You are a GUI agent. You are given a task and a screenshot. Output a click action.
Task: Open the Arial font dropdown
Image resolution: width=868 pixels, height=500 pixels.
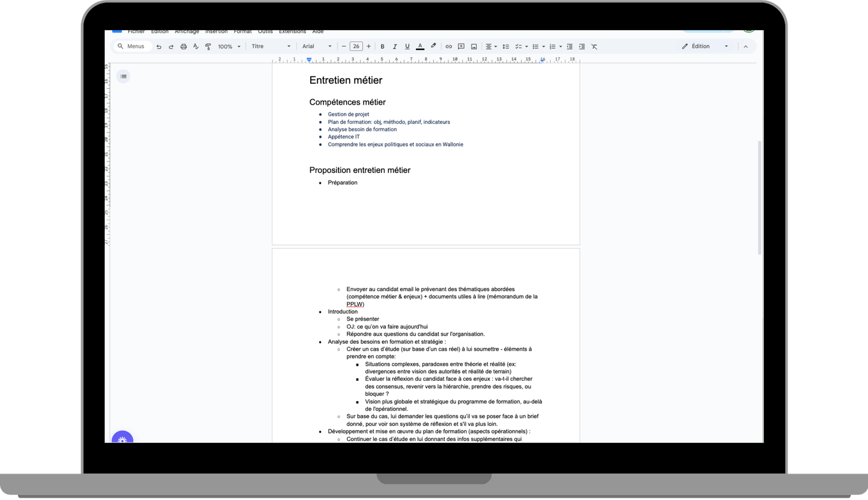coord(317,47)
